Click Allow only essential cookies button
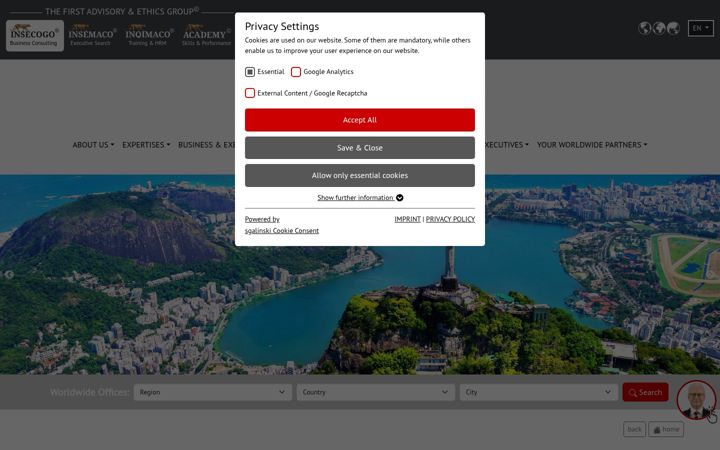Image resolution: width=720 pixels, height=450 pixels. tap(360, 175)
